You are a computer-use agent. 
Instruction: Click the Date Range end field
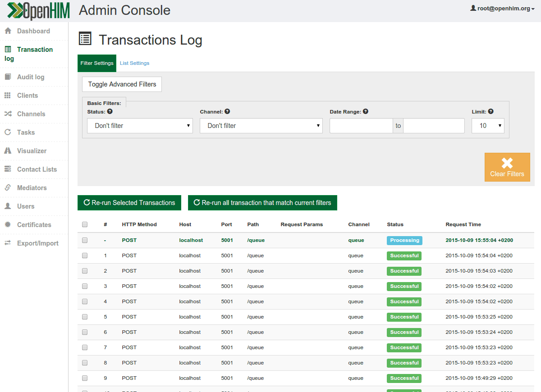click(434, 126)
